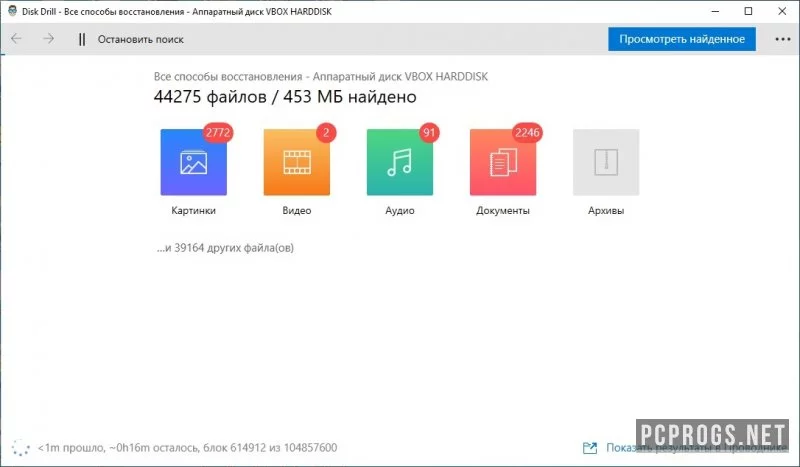This screenshot has width=800, height=467.
Task: Click the Explorer export icon near bottom
Action: pos(590,448)
